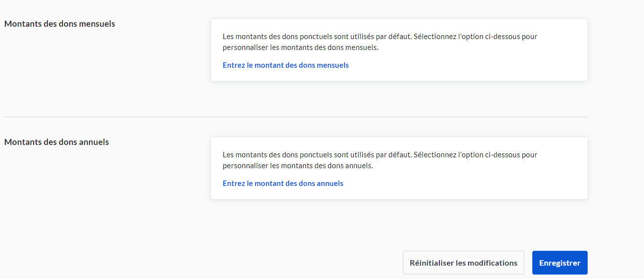Click the "Réinitialiser les modifications" button

coord(463,263)
